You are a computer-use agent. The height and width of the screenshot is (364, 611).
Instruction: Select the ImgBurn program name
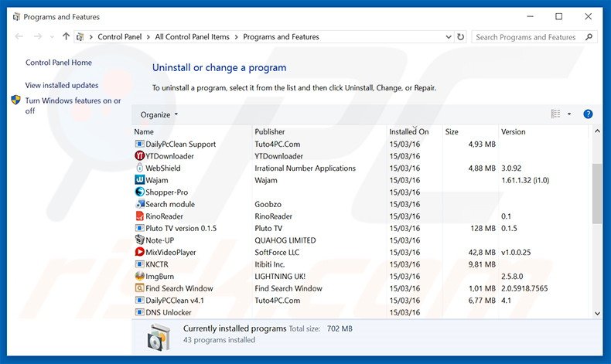click(160, 277)
